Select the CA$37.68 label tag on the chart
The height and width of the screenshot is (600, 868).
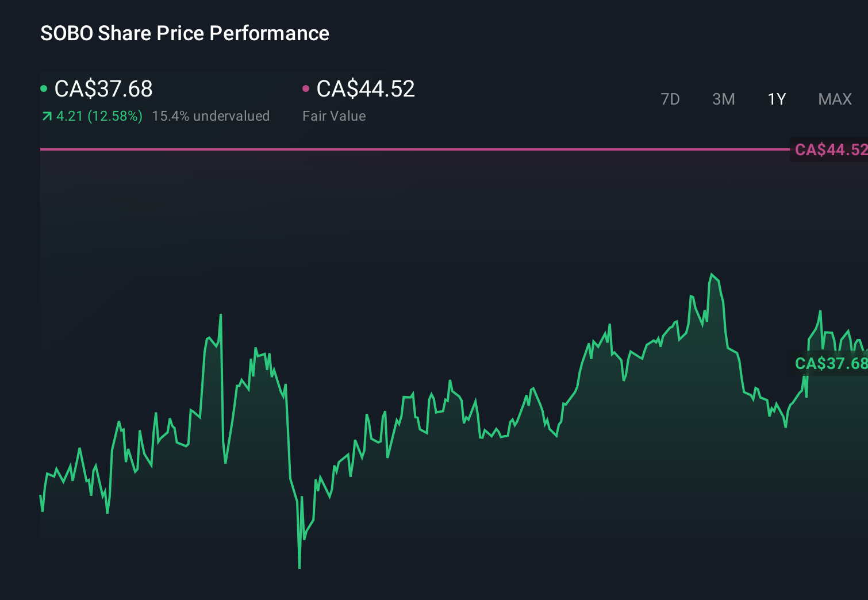coord(829,363)
